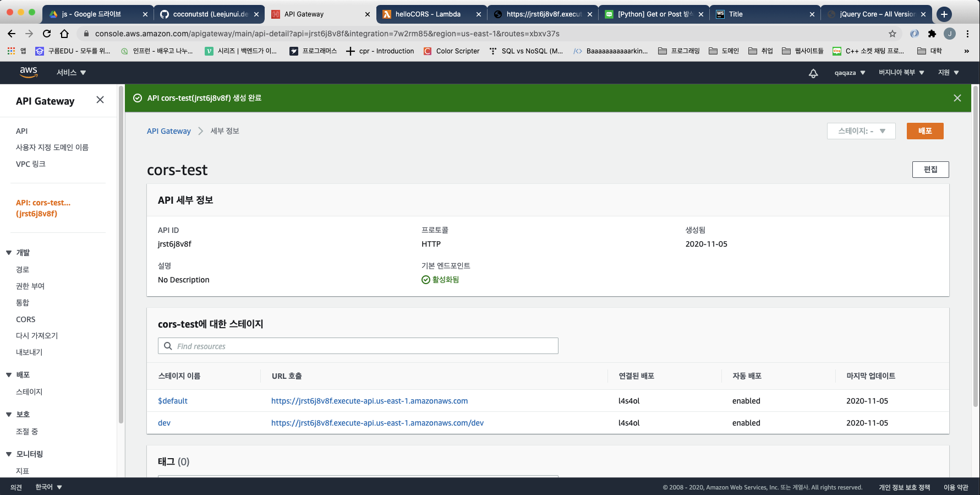Click the sidebar vertical scrollbar

click(x=121, y=254)
